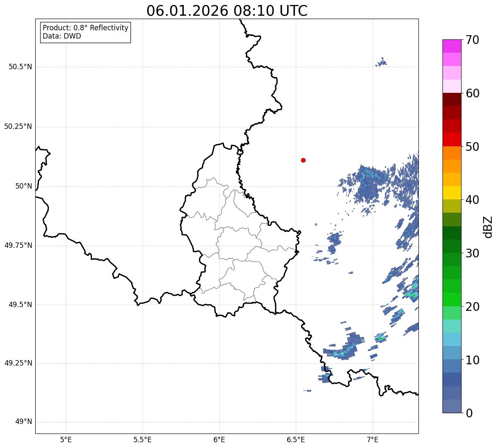This screenshot has width=498, height=448.
Task: Click the 5.5°E longitude label
Action: (x=143, y=440)
